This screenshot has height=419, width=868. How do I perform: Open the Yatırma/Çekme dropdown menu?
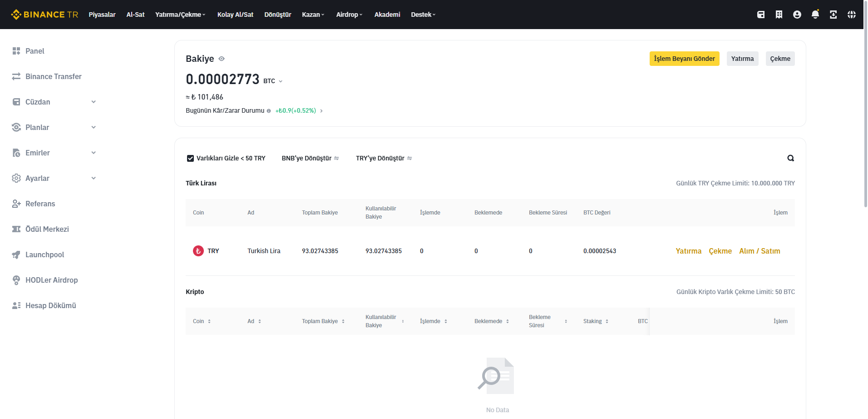[x=180, y=15]
